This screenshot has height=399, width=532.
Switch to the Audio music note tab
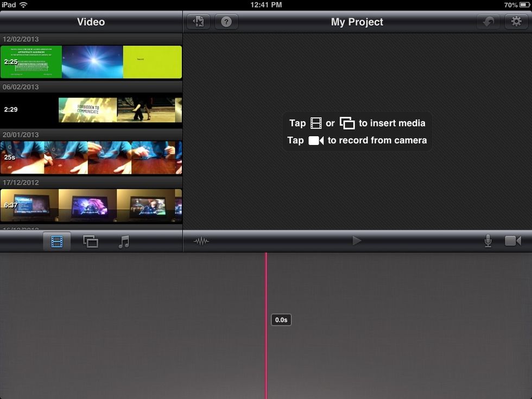pyautogui.click(x=124, y=242)
